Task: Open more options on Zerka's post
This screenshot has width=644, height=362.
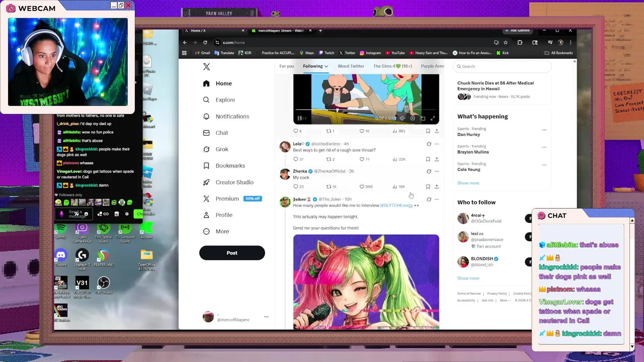Action: coord(437,171)
